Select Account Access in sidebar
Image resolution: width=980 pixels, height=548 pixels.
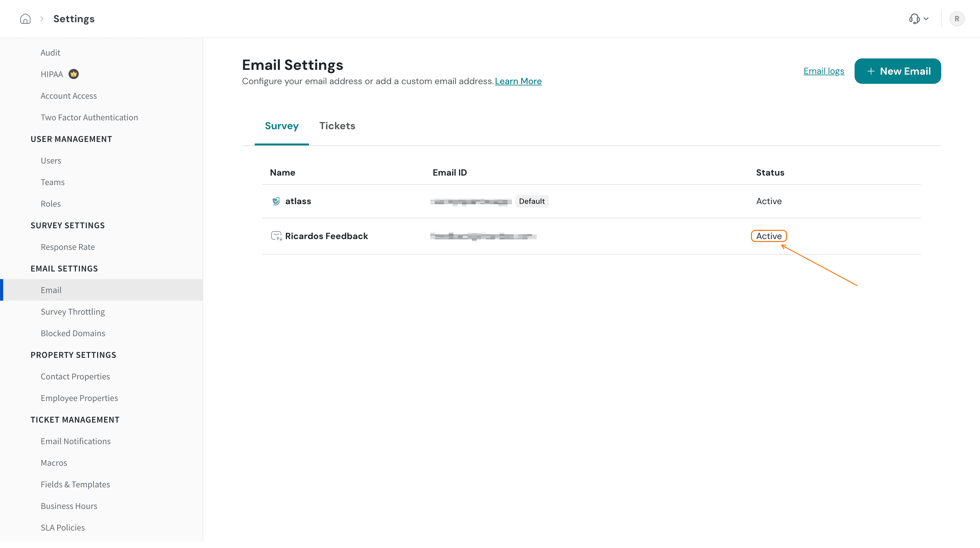coord(69,96)
